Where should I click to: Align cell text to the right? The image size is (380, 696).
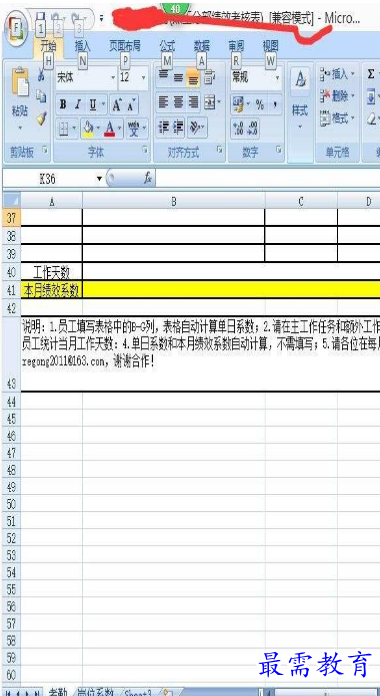point(193,103)
